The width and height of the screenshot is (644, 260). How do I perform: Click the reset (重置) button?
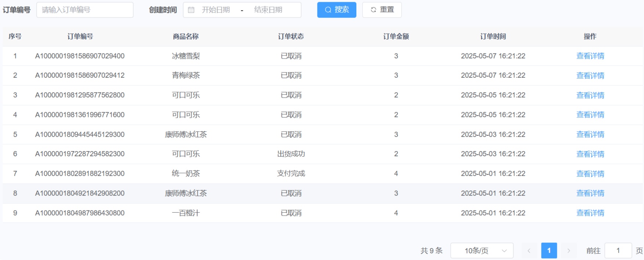coord(382,10)
